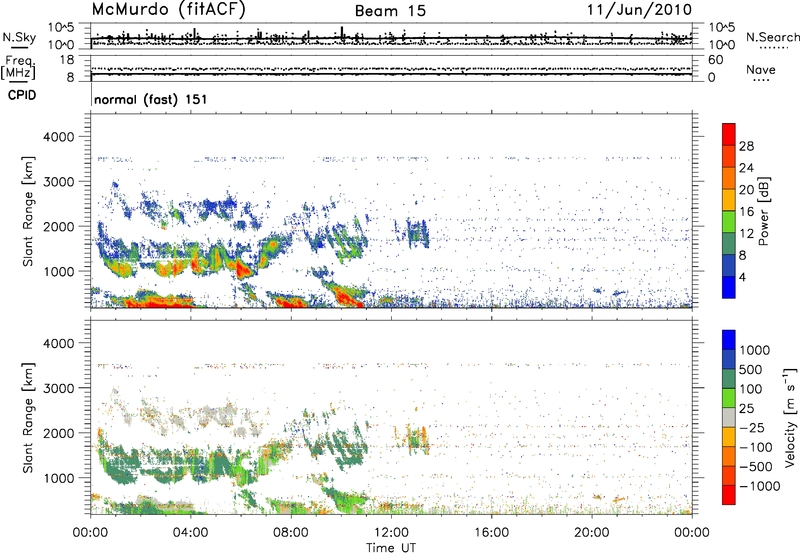Pick the Power colorbar segment between 8 and 12
The width and height of the screenshot is (800, 554).
click(729, 243)
